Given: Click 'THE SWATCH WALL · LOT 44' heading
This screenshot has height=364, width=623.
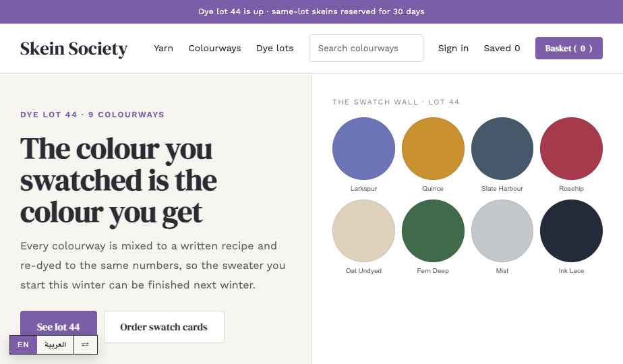Looking at the screenshot, I should point(396,102).
